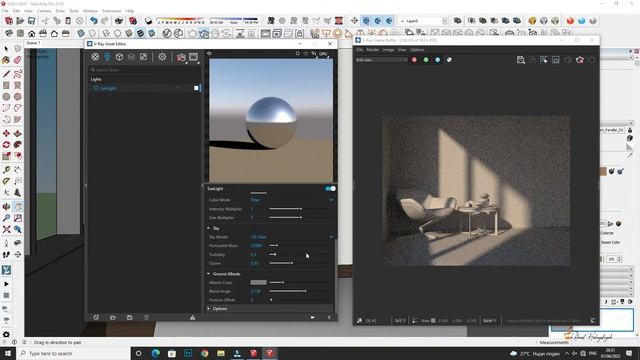The height and width of the screenshot is (360, 640).
Task: Open Microsoft Edge from taskbar
Action: click(156, 353)
